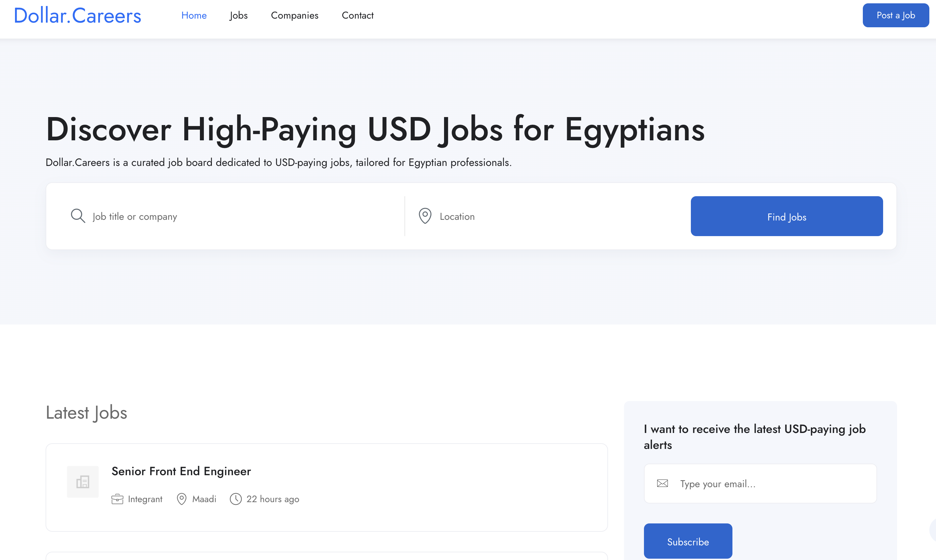Click the company logo placeholder thumbnail
This screenshot has width=936, height=560.
[82, 482]
